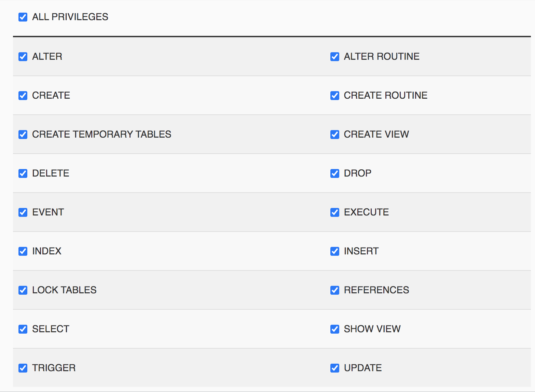Disable the EVENT privilege checkbox
Viewport: 535px width, 392px height.
(x=23, y=212)
